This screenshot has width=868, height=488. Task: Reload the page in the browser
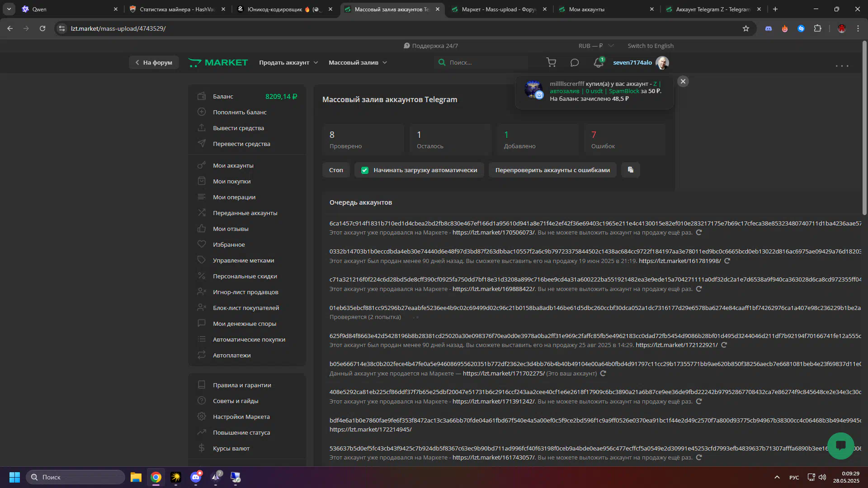point(42,28)
